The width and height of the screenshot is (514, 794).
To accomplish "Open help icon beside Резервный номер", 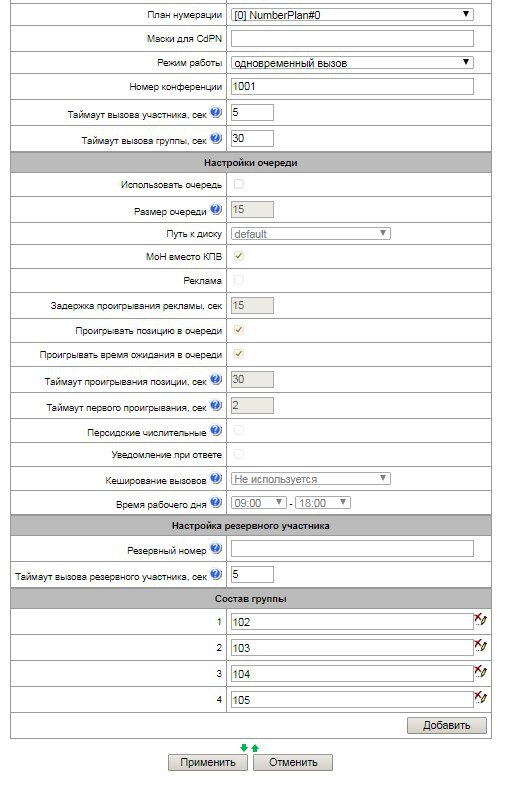I will [x=216, y=548].
